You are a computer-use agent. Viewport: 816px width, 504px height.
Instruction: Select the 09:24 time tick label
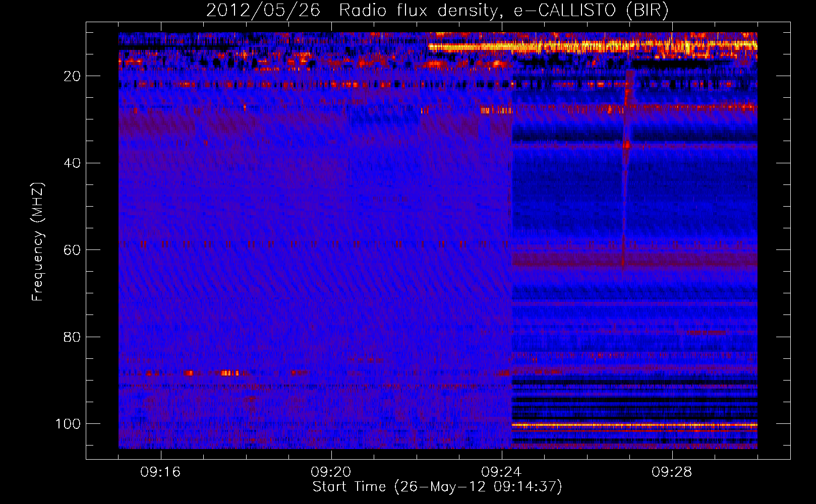click(x=501, y=472)
